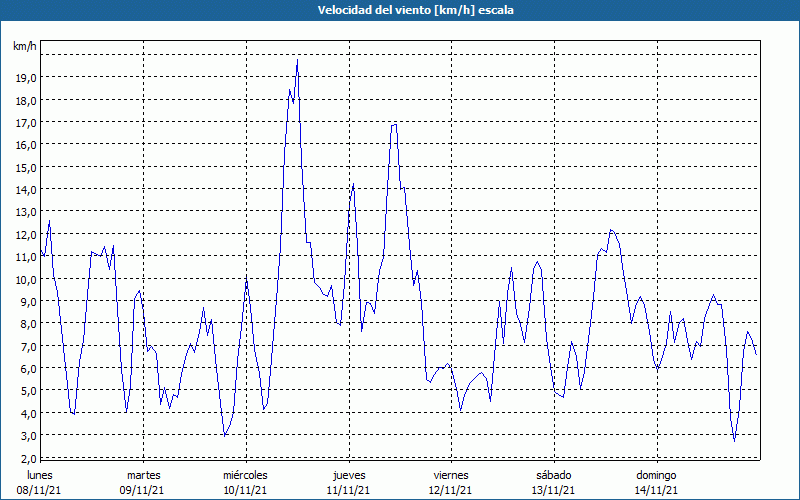
Task: Click the 4,0 y-axis value
Action: coord(28,413)
